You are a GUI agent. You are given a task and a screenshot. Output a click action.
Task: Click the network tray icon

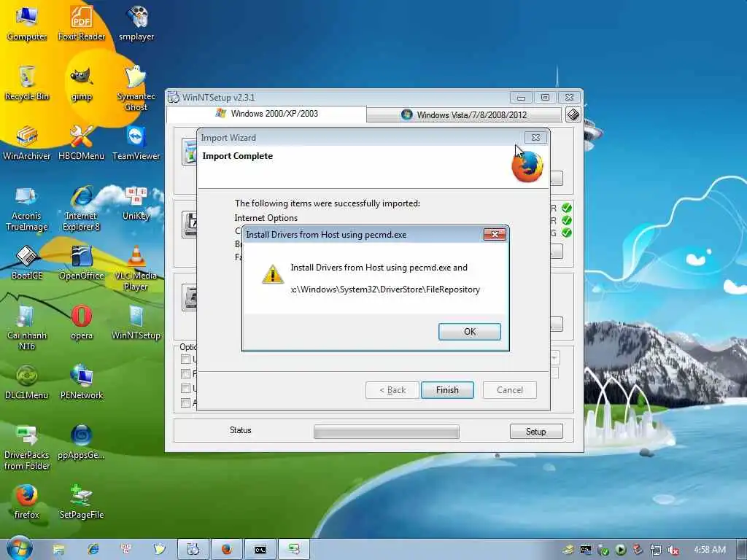point(656,551)
